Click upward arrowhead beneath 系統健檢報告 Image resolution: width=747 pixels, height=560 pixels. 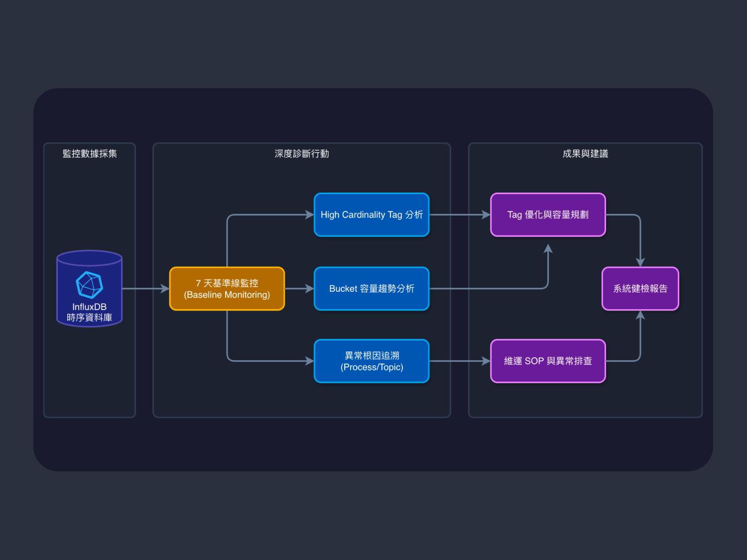[x=640, y=316]
